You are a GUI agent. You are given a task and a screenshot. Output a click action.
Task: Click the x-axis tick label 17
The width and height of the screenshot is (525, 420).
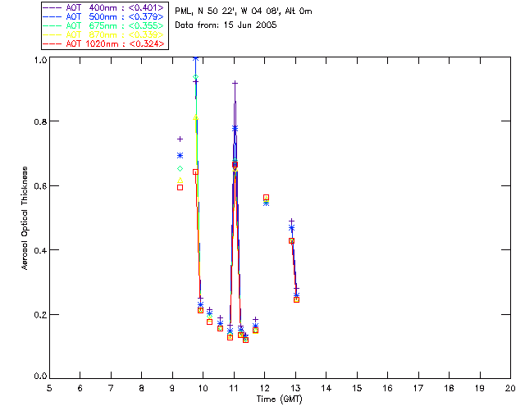tap(418, 388)
